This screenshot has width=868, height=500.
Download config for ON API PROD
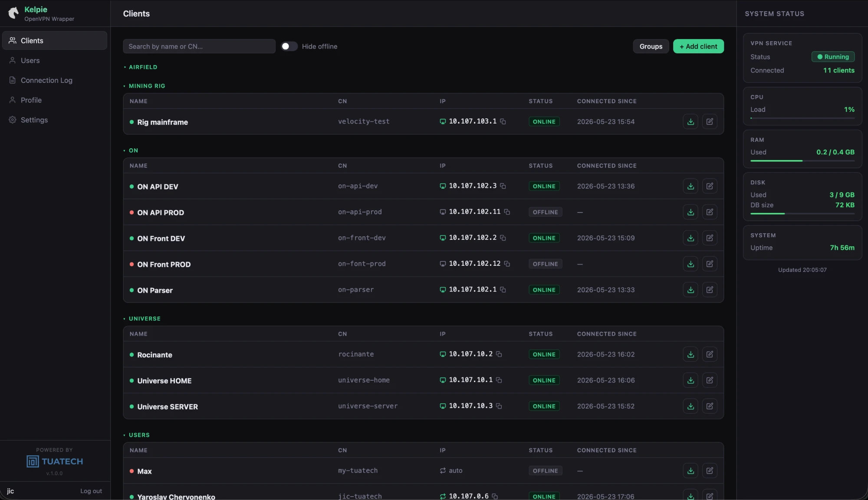(x=690, y=212)
